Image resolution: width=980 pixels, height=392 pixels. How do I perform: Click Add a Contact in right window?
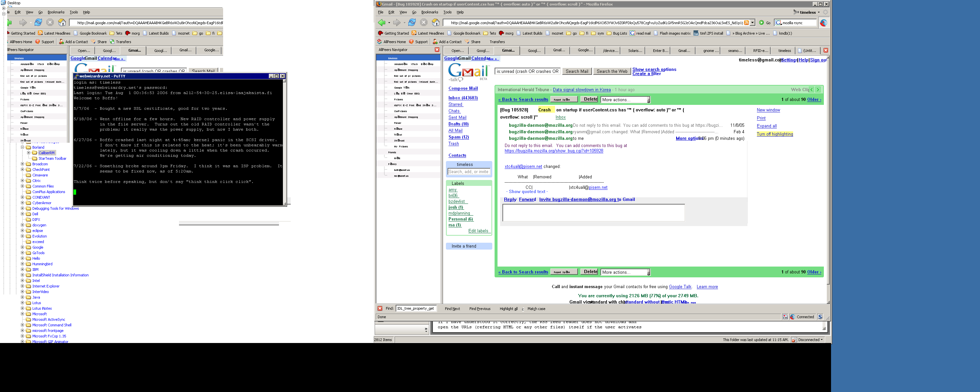tap(447, 42)
